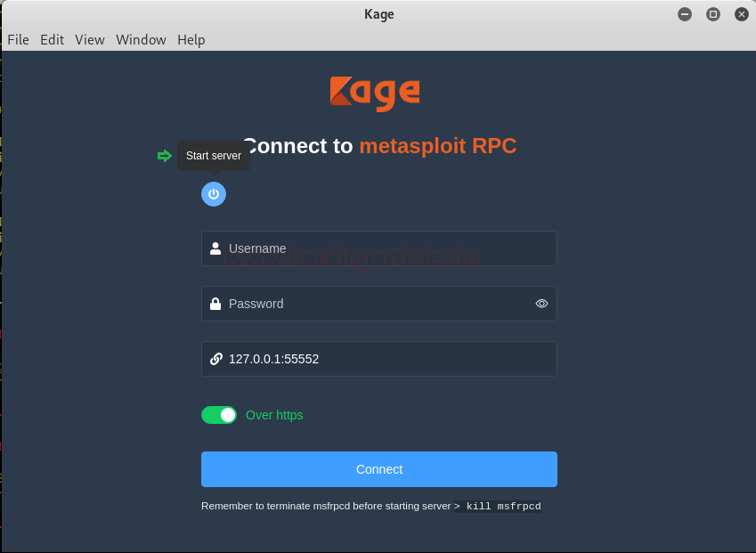Open the Window menu
Screen dimensions: 756x553
[x=141, y=40]
